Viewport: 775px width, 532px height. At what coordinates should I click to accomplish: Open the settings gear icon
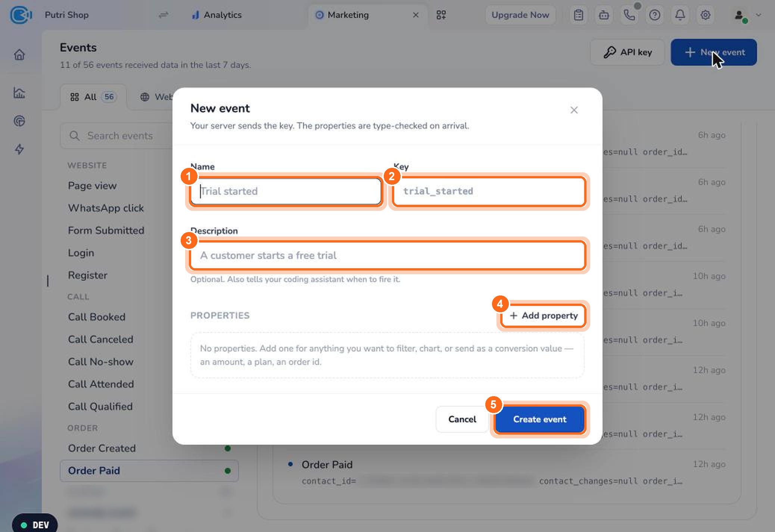[705, 15]
